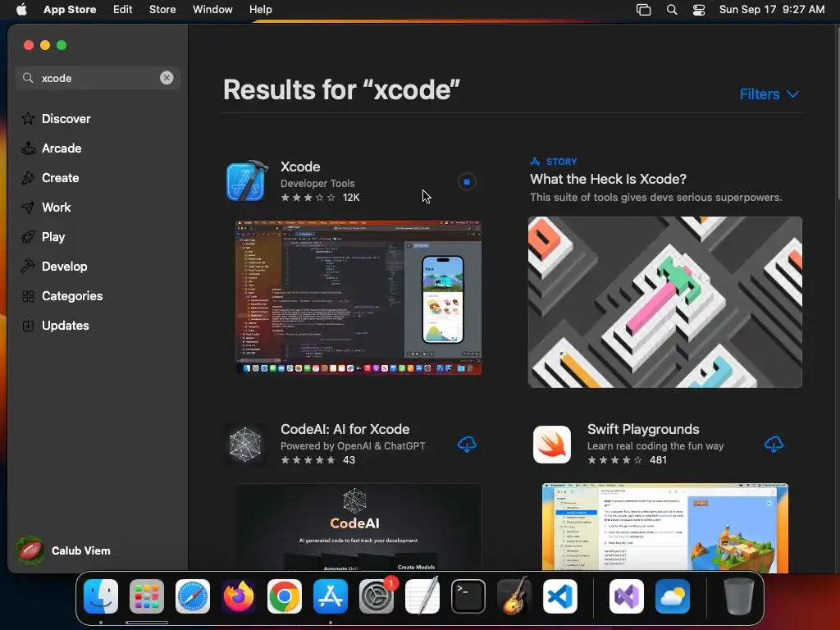The image size is (840, 630).
Task: Launch Google Chrome from the Dock
Action: tap(285, 596)
